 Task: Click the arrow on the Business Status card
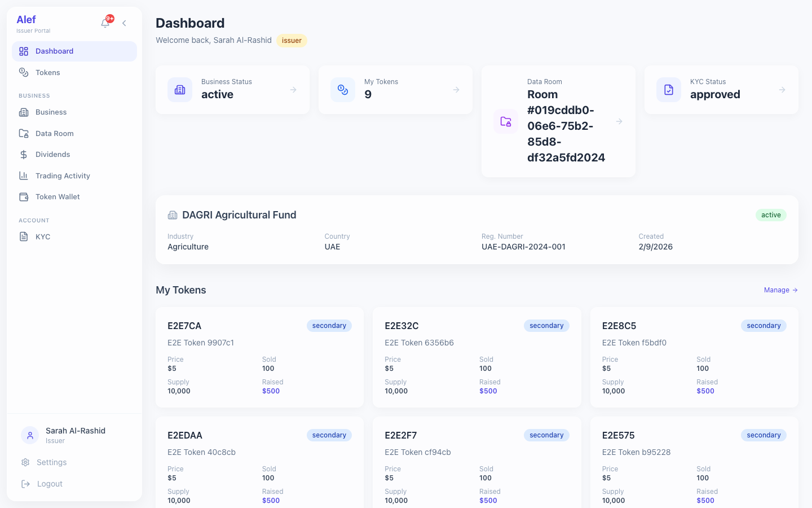point(293,89)
